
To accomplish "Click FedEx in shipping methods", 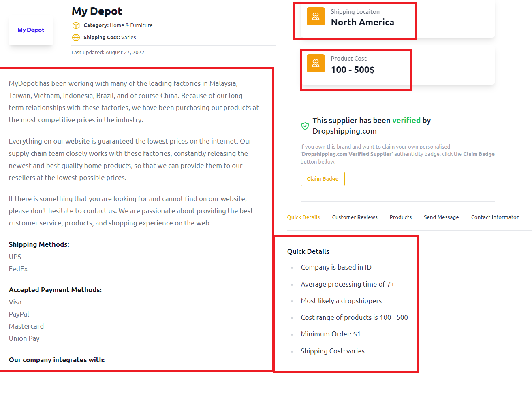I will (x=18, y=269).
